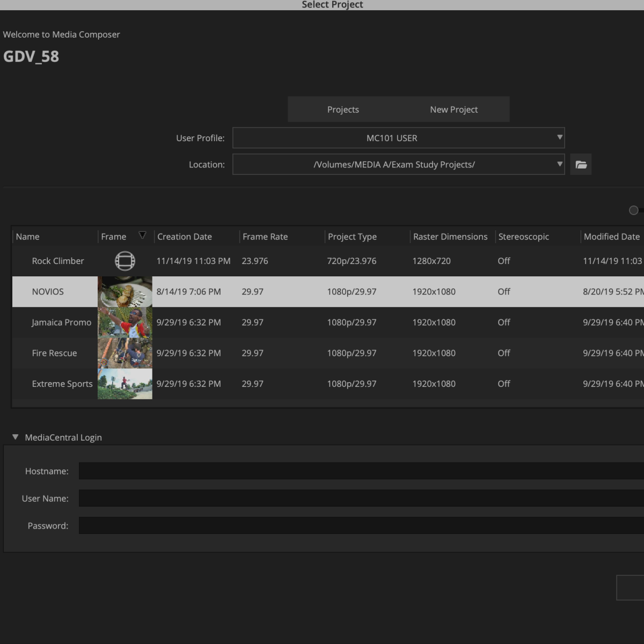Image resolution: width=644 pixels, height=644 pixels.
Task: Open the User Profile dropdown
Action: (x=398, y=138)
